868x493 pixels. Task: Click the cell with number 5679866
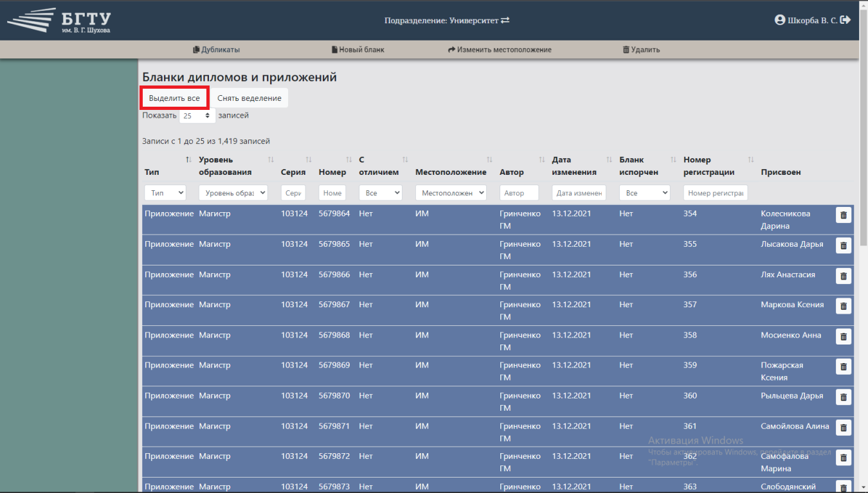tap(334, 274)
